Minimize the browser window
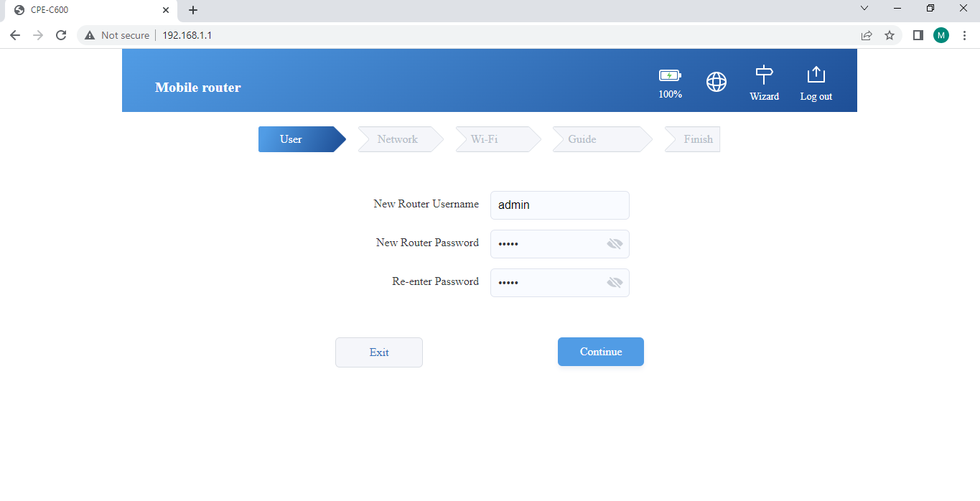The image size is (980, 501). click(x=897, y=8)
